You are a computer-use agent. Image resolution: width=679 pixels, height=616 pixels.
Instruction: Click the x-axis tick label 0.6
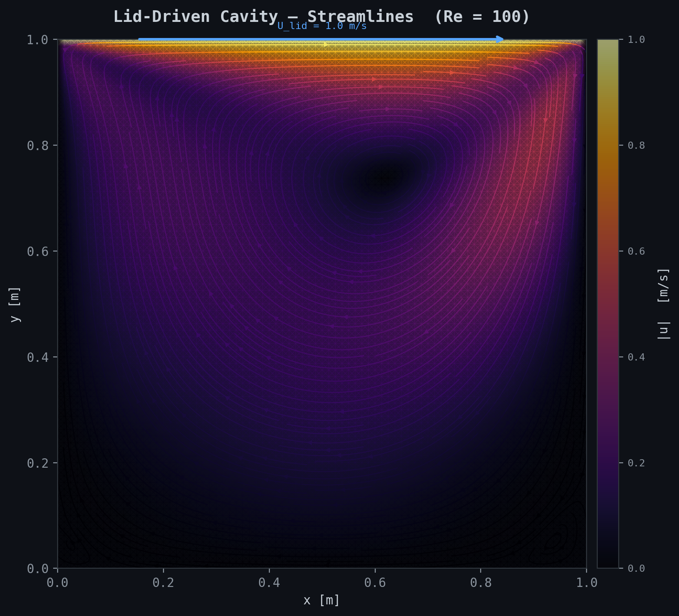click(x=375, y=583)
